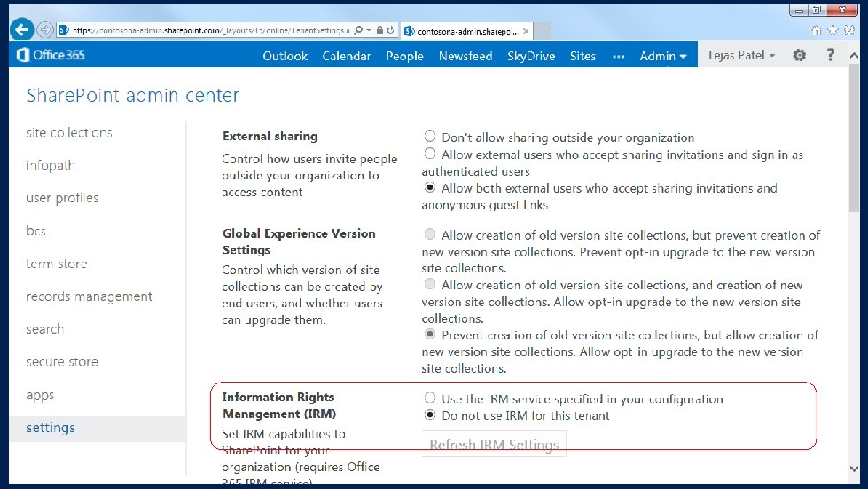Open term store in left navigation
The image size is (868, 489).
pos(57,263)
